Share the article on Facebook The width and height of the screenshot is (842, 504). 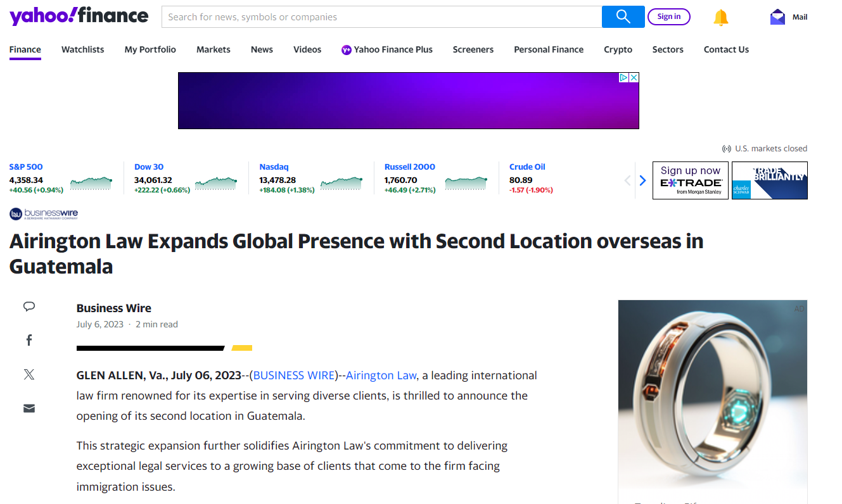(29, 340)
